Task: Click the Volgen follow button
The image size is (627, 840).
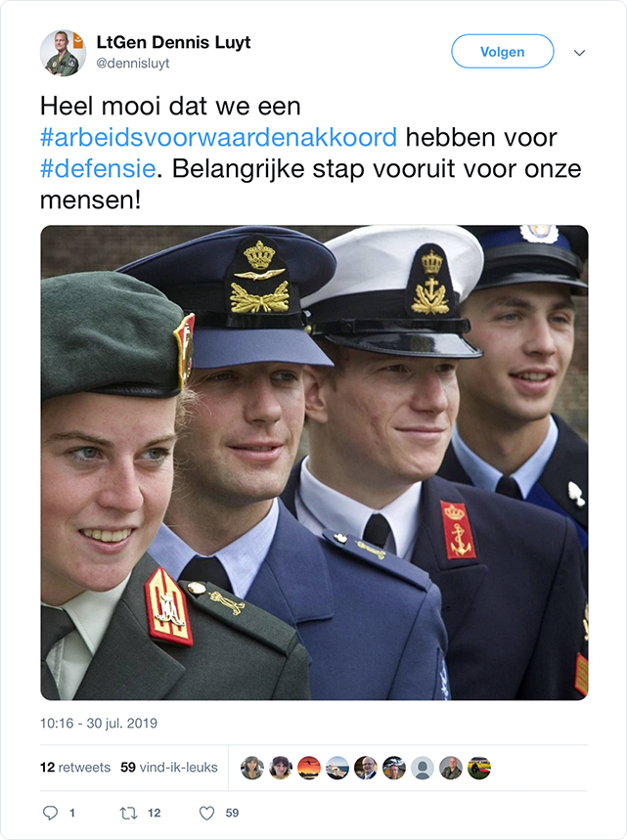Action: [x=502, y=52]
